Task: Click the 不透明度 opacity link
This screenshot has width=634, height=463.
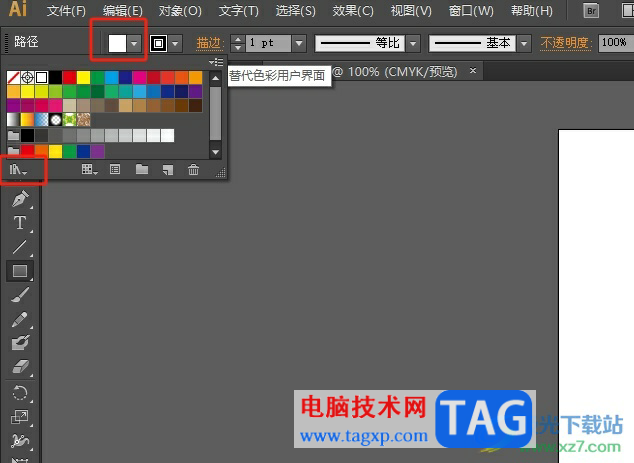Action: (566, 43)
